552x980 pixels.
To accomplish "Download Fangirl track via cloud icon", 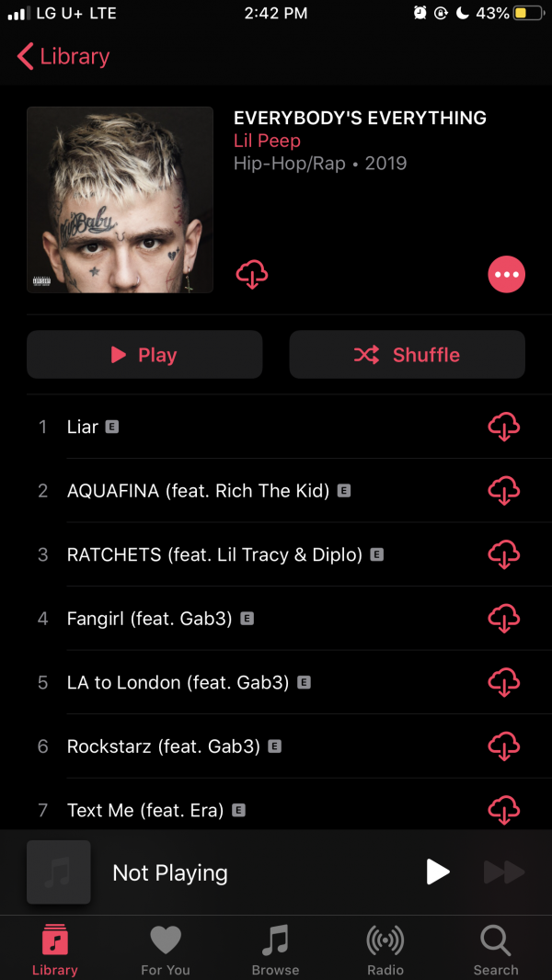I will (504, 618).
